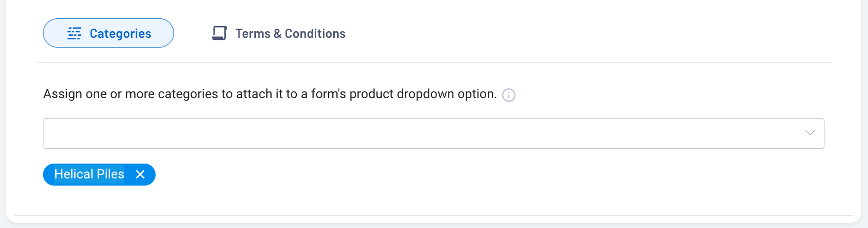868x228 pixels.
Task: Click the X icon on the Helical Piles chip
Action: point(140,175)
